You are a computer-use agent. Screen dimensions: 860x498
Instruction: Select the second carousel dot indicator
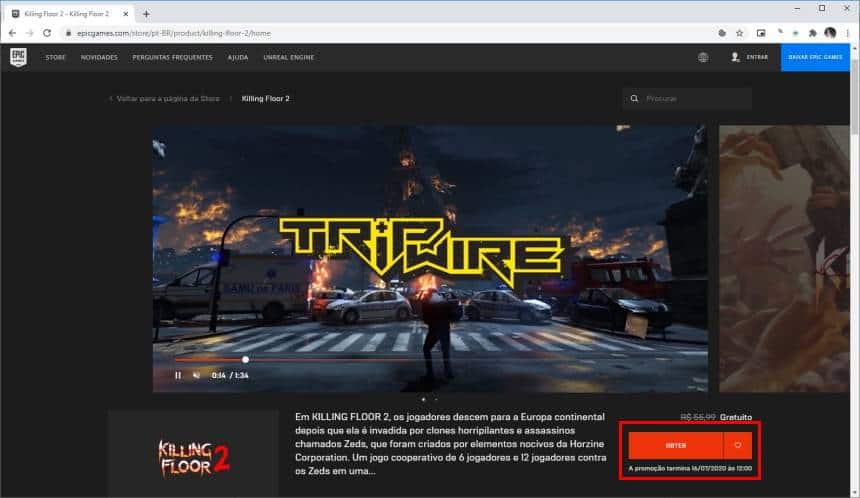(436, 399)
